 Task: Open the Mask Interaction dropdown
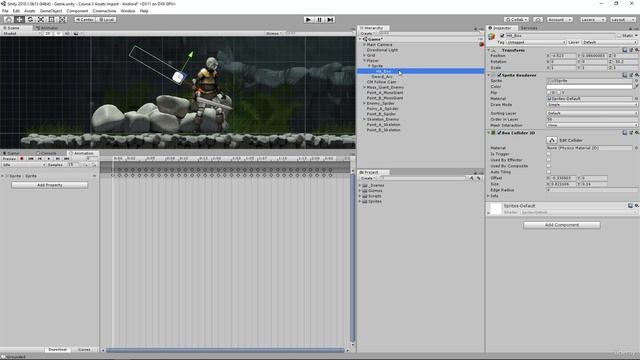pos(592,125)
